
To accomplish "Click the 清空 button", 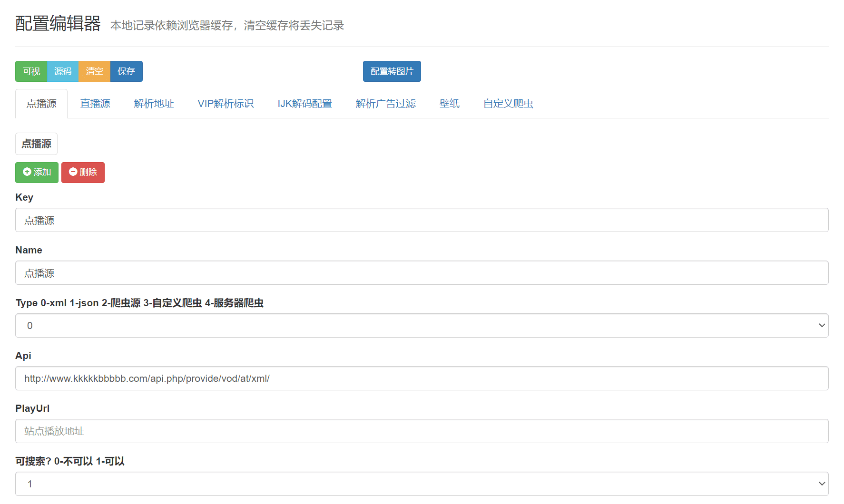I will tap(94, 71).
